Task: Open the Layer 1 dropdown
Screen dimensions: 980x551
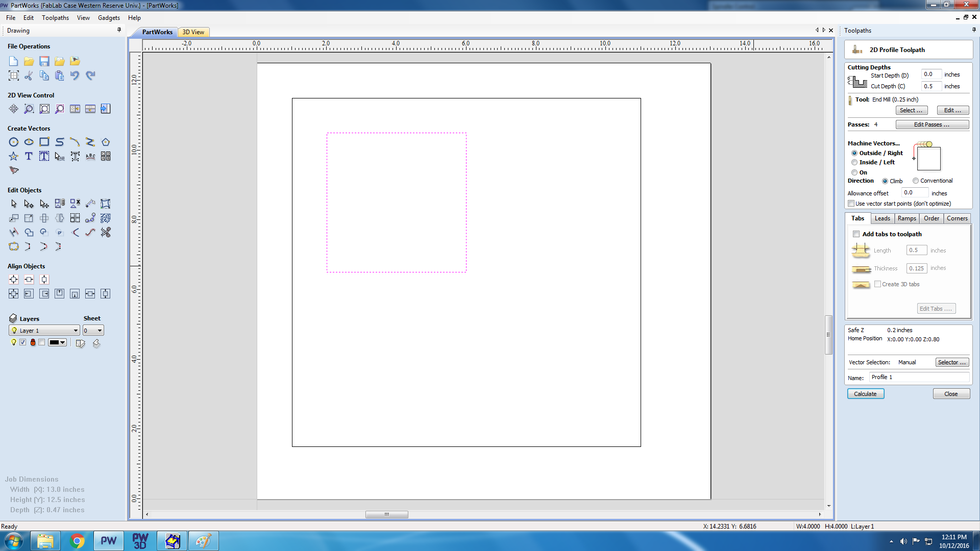Action: click(44, 331)
